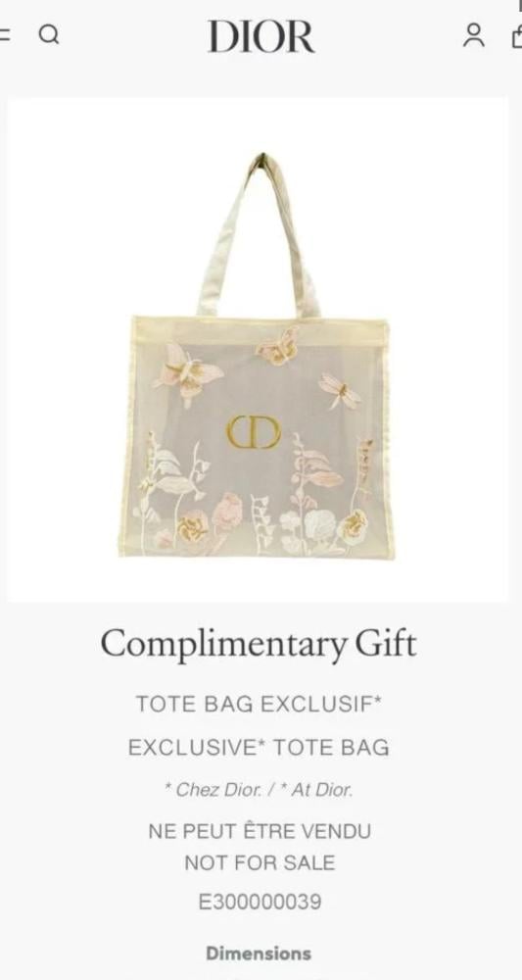This screenshot has width=522, height=980.
Task: Click the small butterfly near bag top
Action: (x=278, y=347)
